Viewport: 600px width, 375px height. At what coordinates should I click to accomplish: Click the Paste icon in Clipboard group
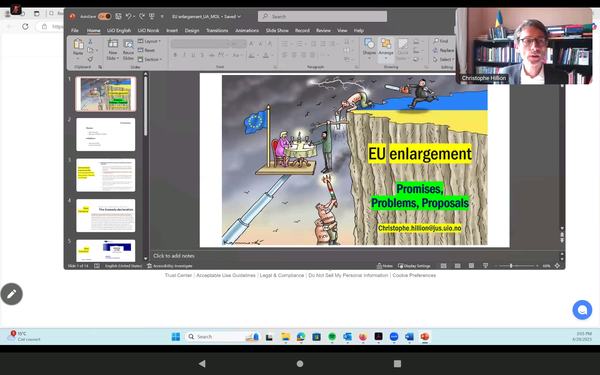(78, 47)
